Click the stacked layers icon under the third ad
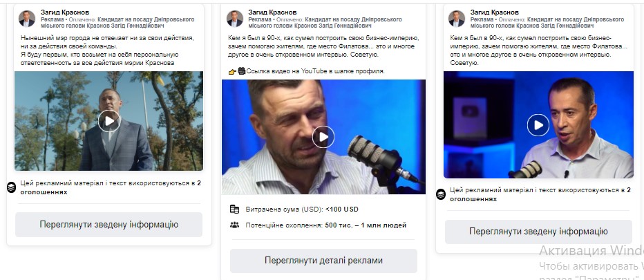 (x=441, y=194)
